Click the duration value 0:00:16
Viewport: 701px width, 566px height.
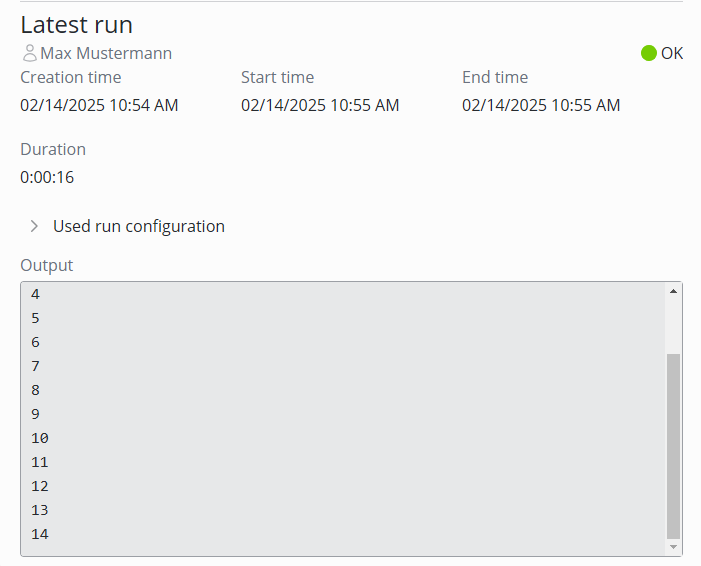47,177
